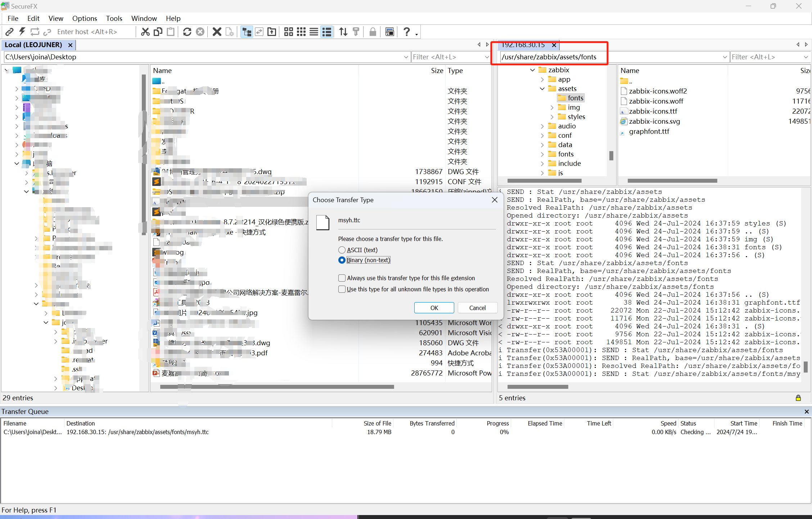Switch to List view
812x519 pixels.
tap(314, 32)
